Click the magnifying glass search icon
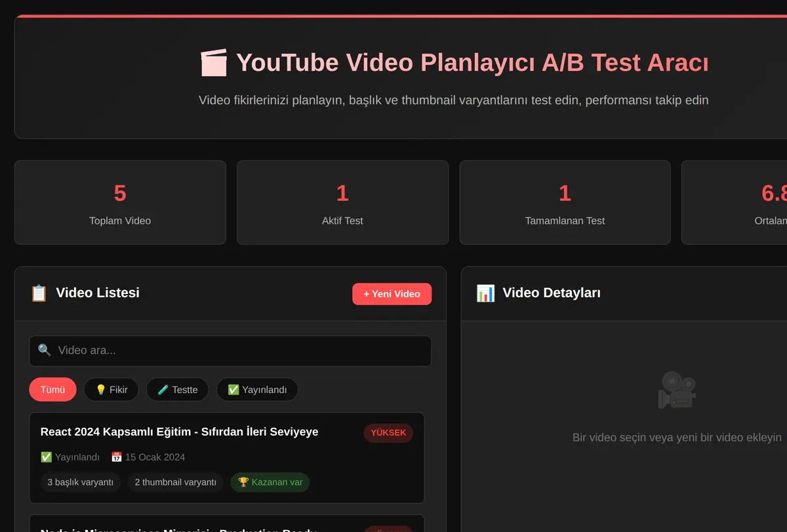787x532 pixels. point(45,350)
